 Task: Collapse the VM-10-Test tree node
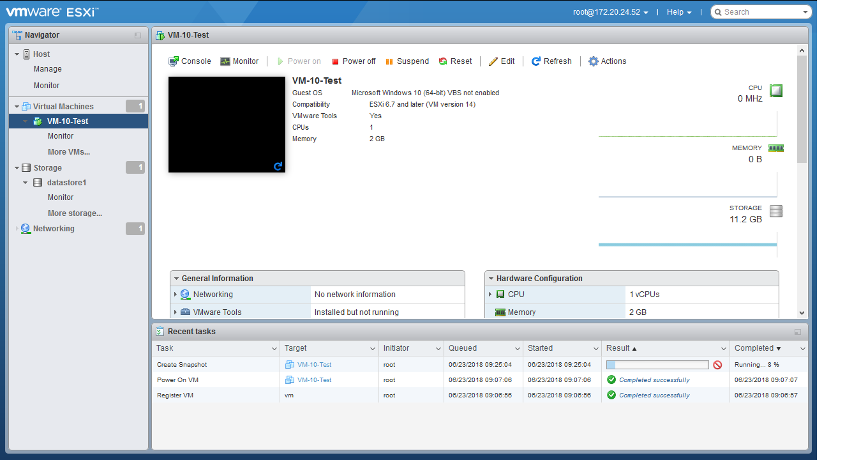pos(26,121)
